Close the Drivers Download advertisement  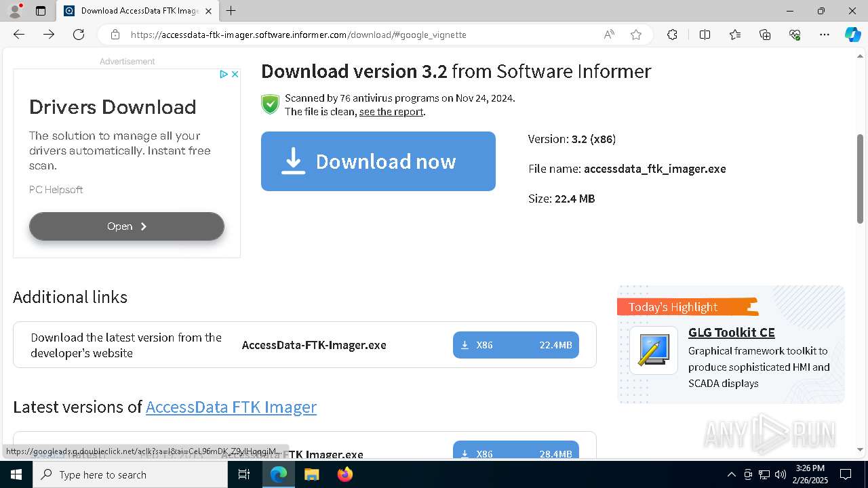[x=235, y=74]
